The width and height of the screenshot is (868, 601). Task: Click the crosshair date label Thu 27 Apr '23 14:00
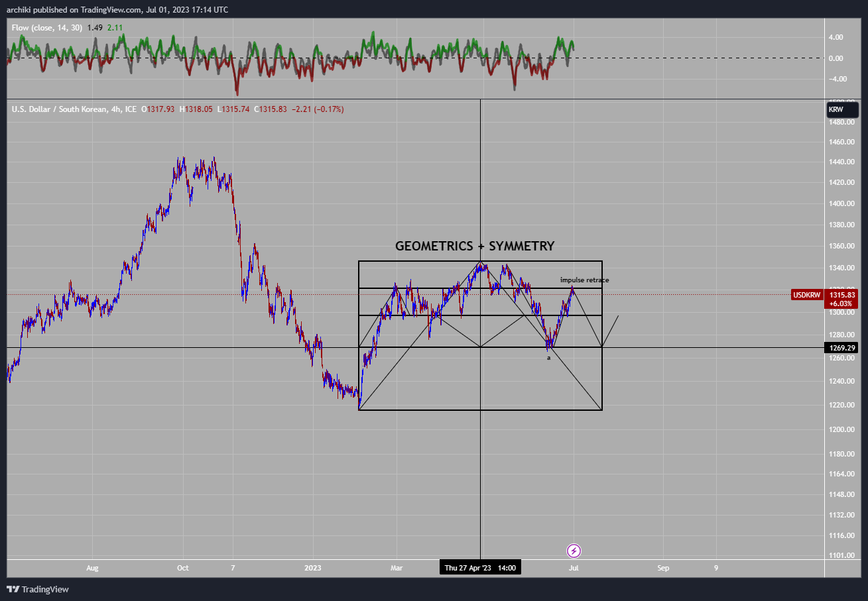click(480, 568)
